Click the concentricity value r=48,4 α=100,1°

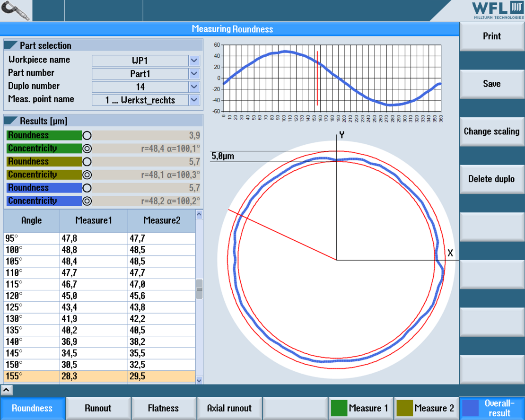point(170,149)
